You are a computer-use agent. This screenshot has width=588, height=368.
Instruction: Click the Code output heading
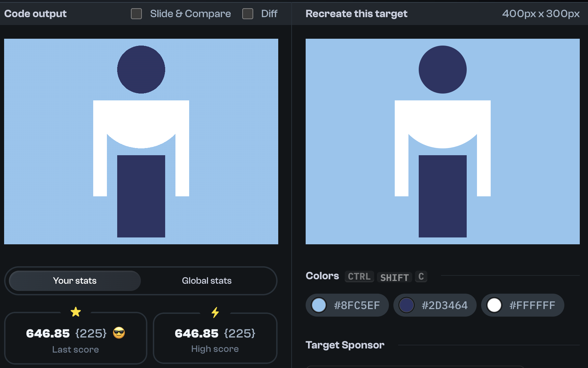click(x=35, y=14)
